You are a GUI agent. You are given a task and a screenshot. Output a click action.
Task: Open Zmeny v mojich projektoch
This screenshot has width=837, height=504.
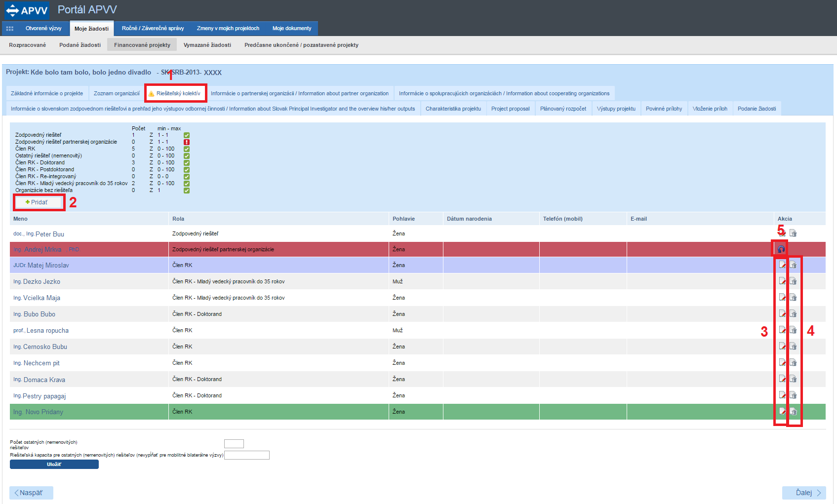pos(228,29)
